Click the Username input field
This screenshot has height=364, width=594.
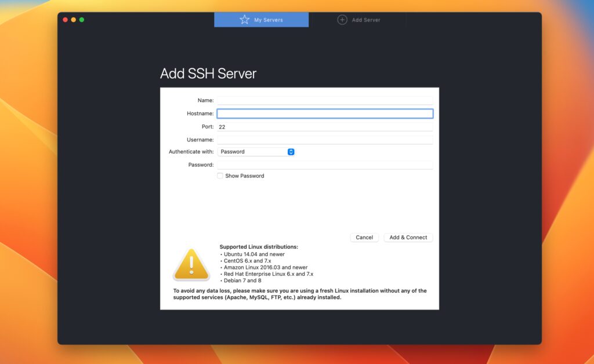pos(325,139)
